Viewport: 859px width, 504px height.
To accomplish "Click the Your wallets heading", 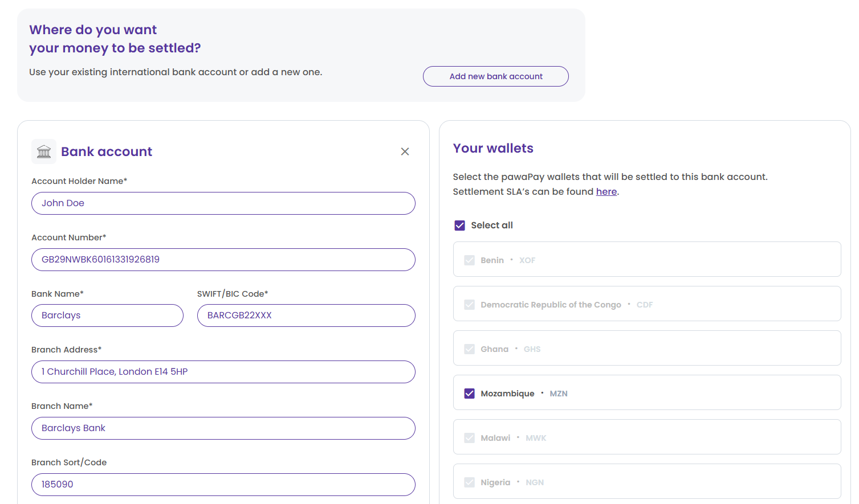I will point(493,149).
